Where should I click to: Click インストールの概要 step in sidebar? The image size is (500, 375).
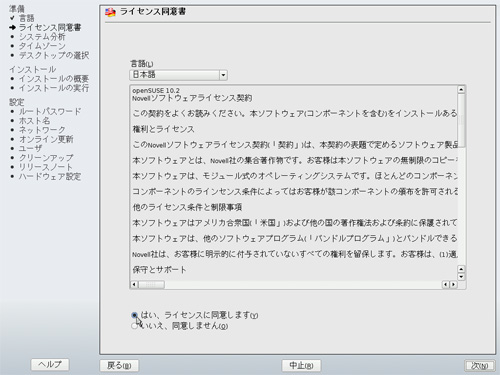tap(54, 79)
